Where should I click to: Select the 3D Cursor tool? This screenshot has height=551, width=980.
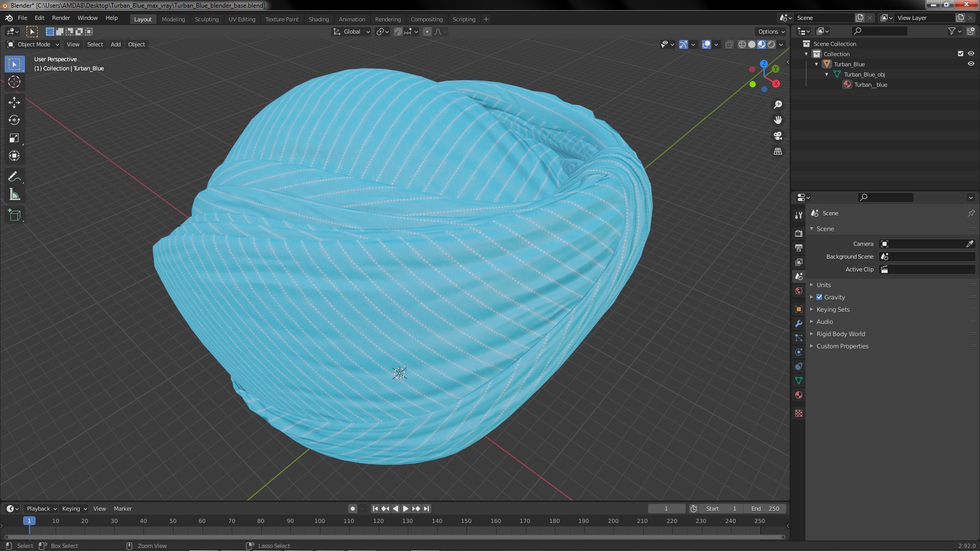[x=14, y=82]
